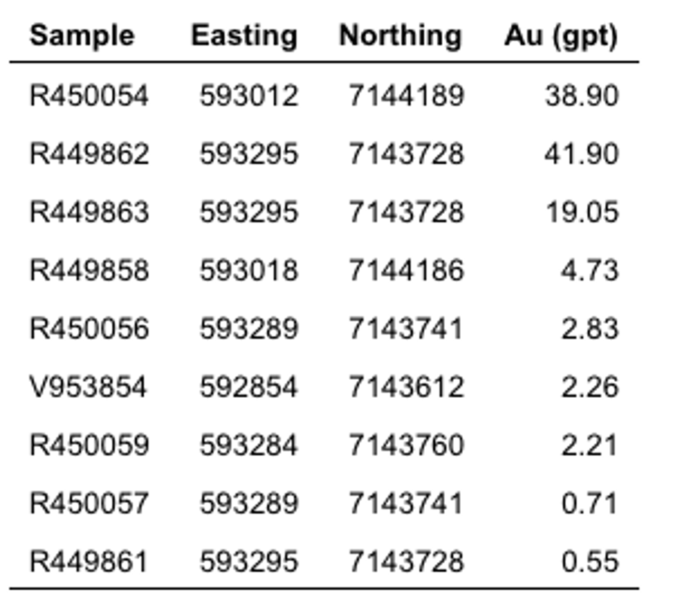Click the Au value 38.90
This screenshot has height=616, width=677.
point(582,96)
